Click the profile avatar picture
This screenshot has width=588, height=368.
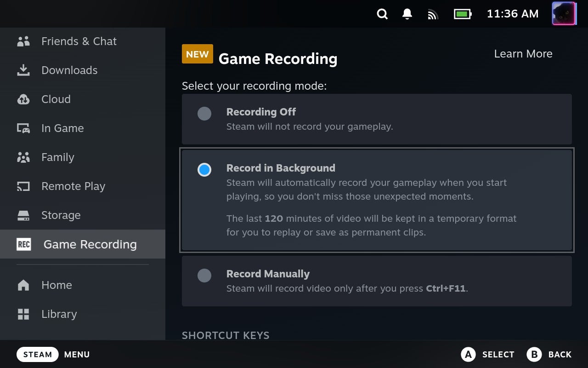(x=564, y=14)
